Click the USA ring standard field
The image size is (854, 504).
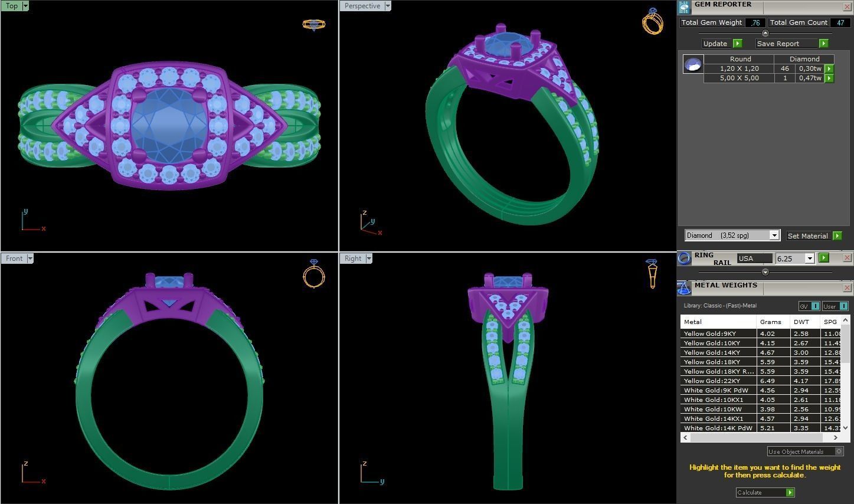click(x=754, y=258)
